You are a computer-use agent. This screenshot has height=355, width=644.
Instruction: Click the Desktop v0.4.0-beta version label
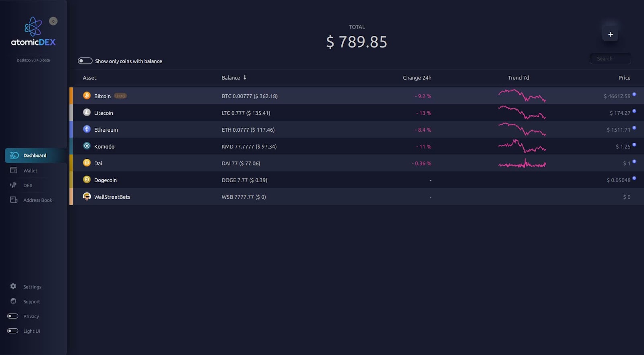tap(33, 60)
